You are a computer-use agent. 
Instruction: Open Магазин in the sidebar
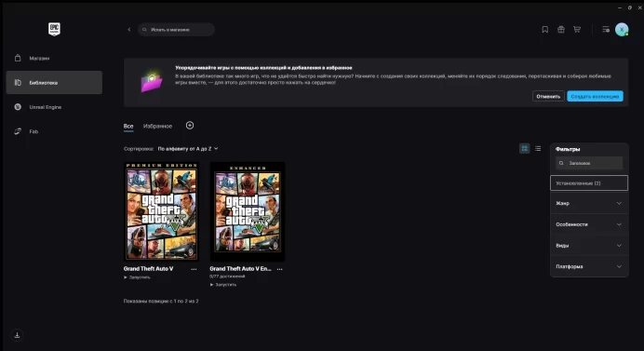(54, 59)
